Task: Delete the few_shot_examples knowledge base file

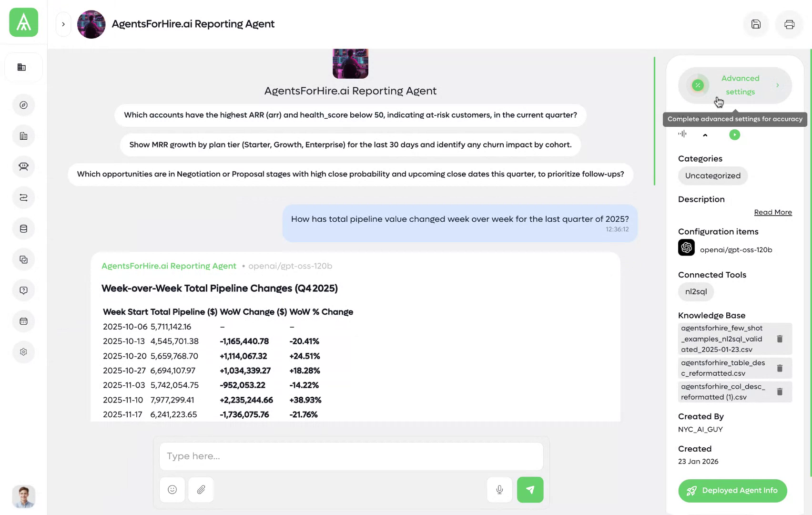Action: click(780, 339)
